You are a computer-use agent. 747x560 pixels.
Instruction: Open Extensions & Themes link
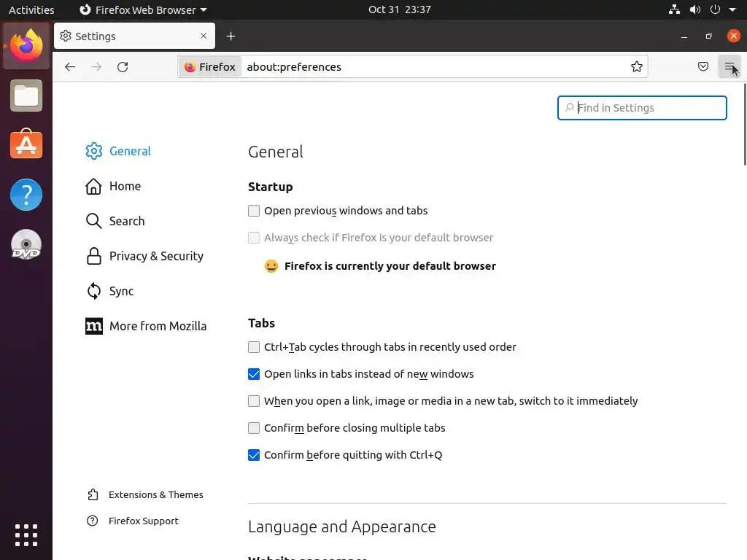coord(156,495)
